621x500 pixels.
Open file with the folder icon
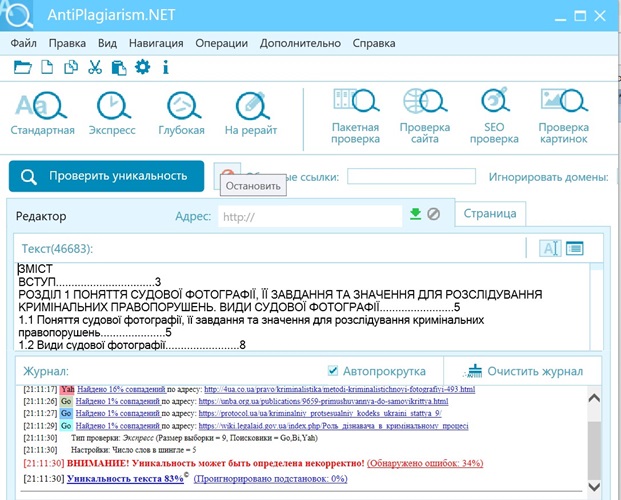coord(23,67)
